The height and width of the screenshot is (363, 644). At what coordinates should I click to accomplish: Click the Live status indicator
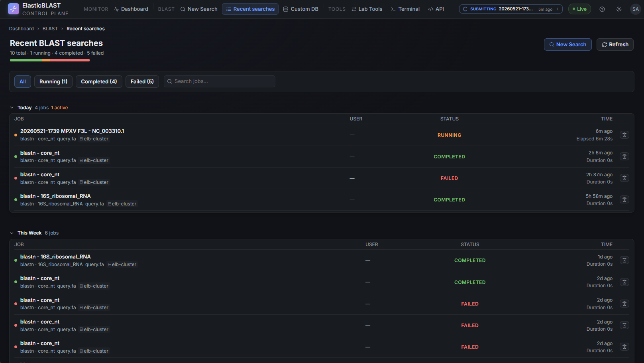pyautogui.click(x=579, y=9)
